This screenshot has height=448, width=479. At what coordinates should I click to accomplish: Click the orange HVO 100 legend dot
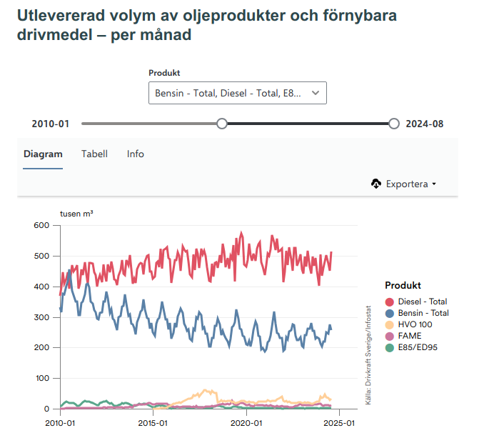390,325
